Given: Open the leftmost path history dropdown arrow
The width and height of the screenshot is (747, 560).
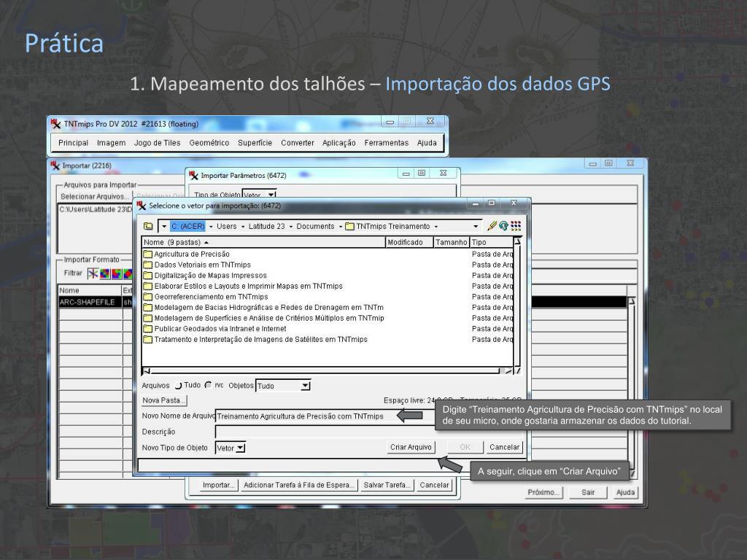Looking at the screenshot, I should [164, 227].
